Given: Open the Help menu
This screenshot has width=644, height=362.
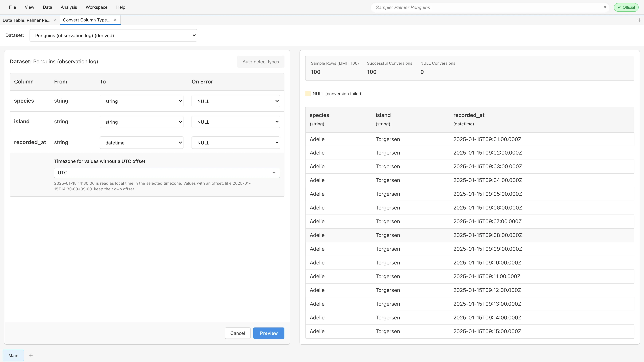Looking at the screenshot, I should click(121, 7).
